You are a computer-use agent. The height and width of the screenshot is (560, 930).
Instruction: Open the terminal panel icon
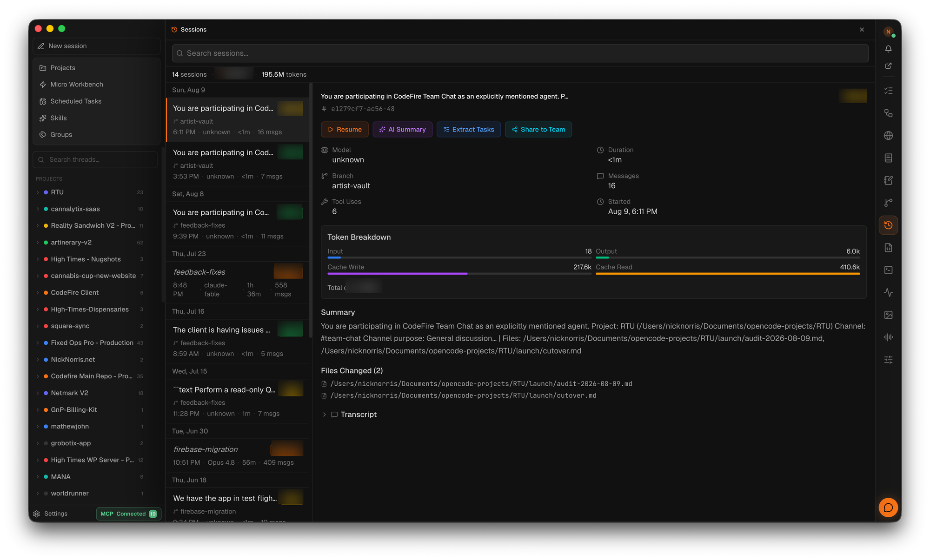888,270
